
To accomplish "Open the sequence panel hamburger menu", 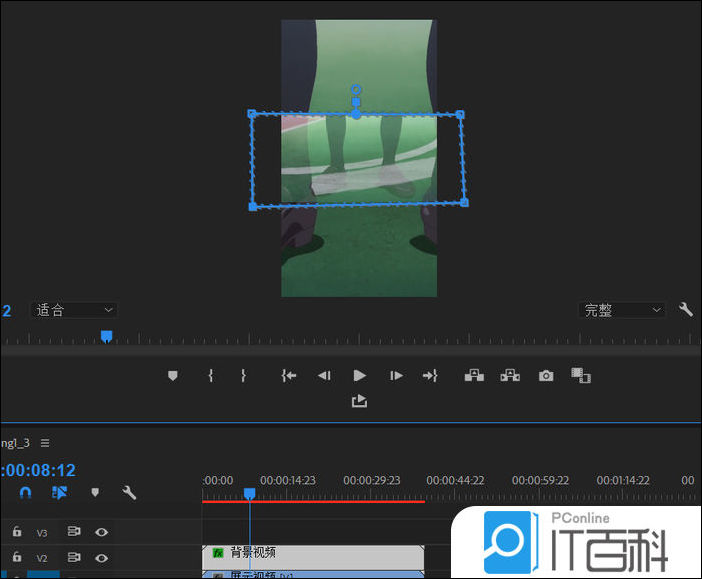I will pos(45,442).
